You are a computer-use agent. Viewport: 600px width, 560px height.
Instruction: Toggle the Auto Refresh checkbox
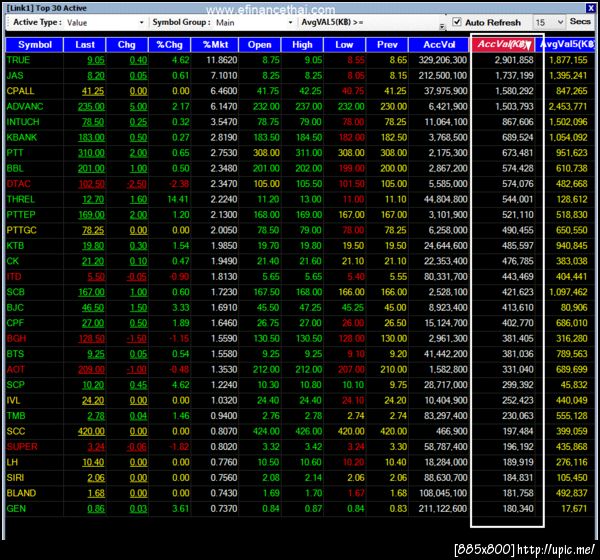tap(457, 22)
